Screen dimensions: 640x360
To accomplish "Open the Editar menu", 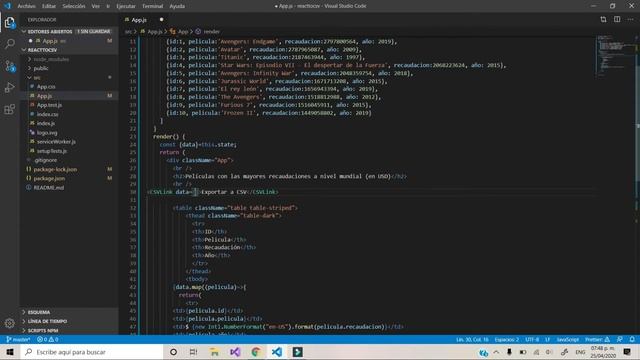I will [49, 6].
